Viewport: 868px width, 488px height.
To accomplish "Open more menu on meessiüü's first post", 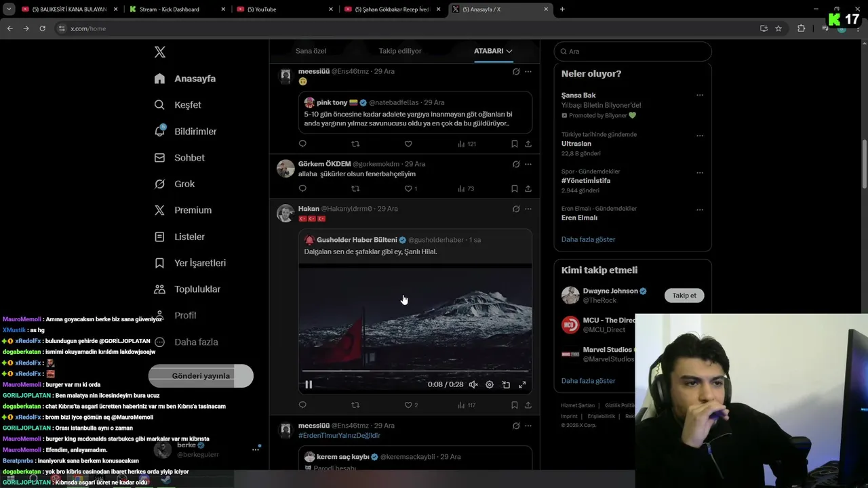I will [x=528, y=71].
